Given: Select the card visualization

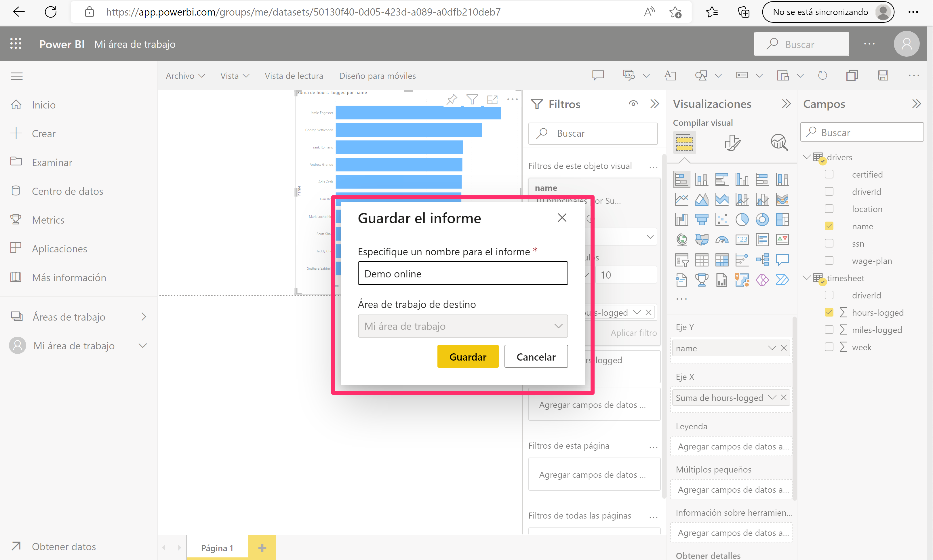Looking at the screenshot, I should (x=742, y=239).
